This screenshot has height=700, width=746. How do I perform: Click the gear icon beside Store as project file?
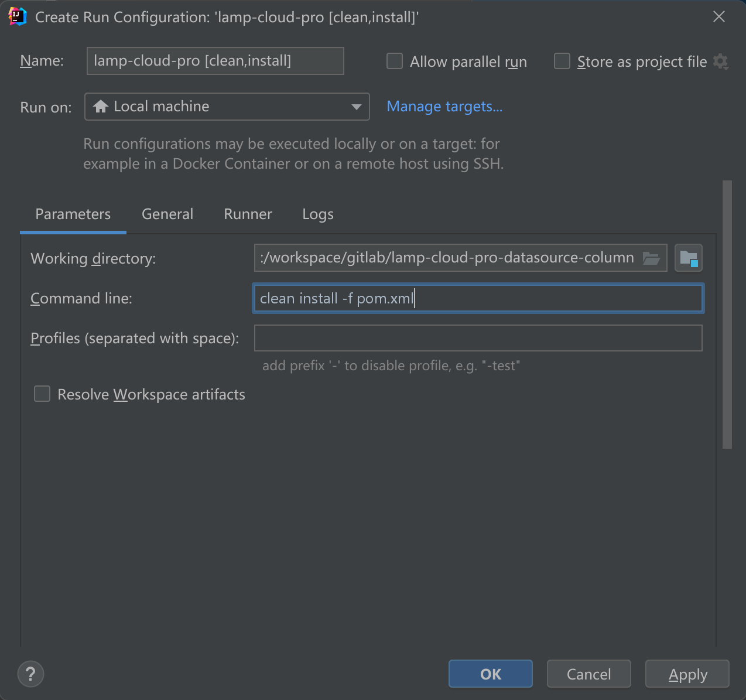coord(721,62)
